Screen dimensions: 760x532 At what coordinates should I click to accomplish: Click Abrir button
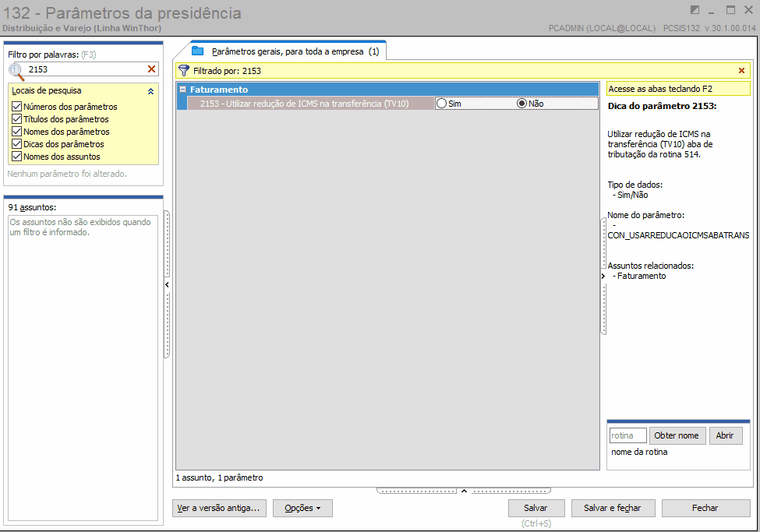(x=725, y=435)
